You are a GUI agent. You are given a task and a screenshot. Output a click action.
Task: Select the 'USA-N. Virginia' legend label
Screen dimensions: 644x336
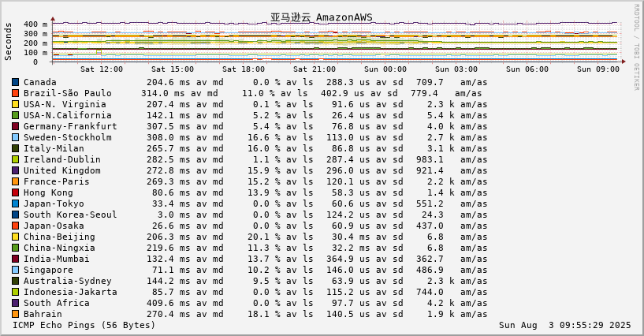[65, 104]
